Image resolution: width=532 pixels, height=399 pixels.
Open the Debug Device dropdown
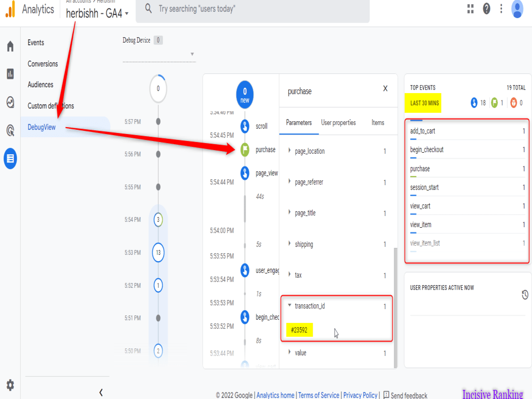tap(159, 54)
